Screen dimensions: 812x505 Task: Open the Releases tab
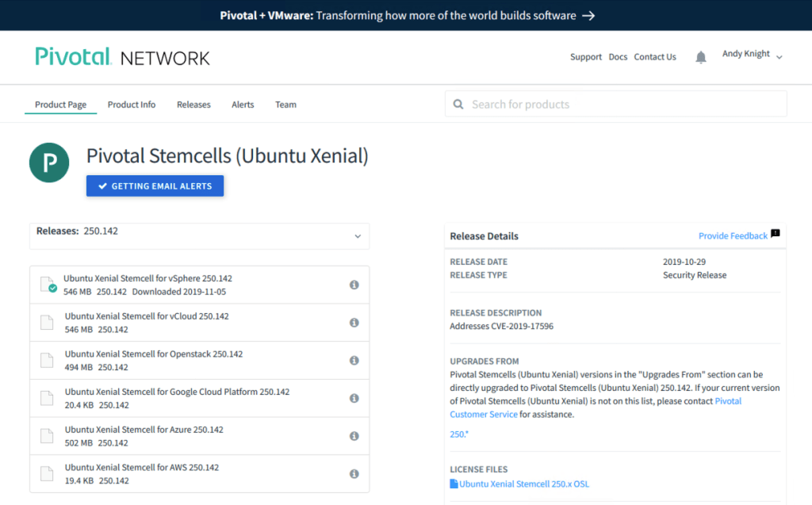(x=193, y=105)
